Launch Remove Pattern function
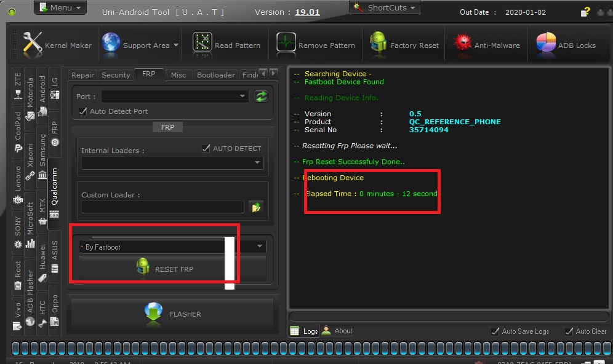The image size is (613, 364). tap(316, 44)
